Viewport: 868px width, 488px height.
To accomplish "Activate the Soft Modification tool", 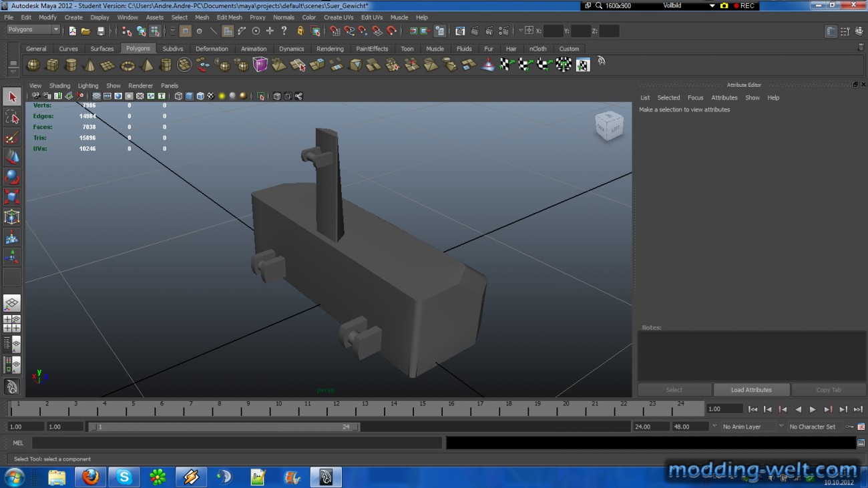I will point(12,237).
